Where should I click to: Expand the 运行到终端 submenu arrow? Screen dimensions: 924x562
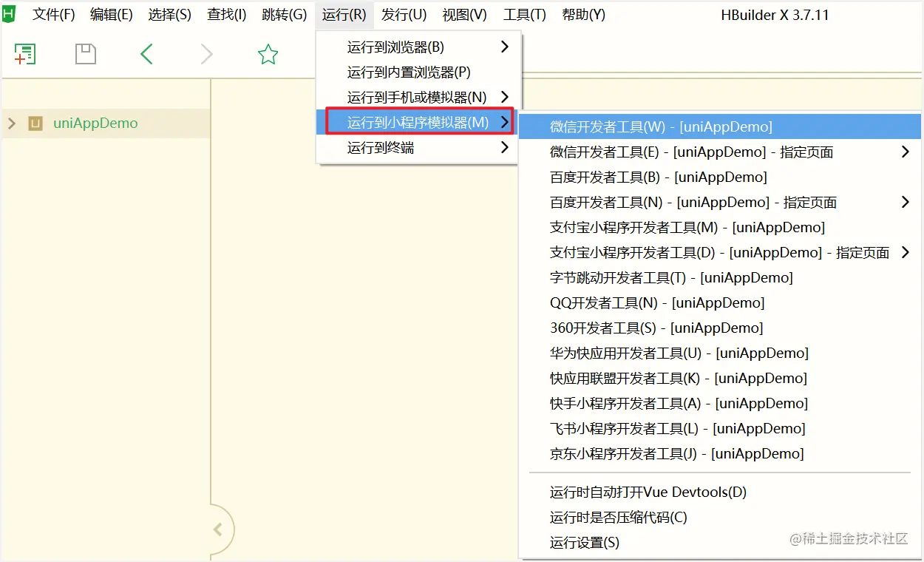(x=505, y=147)
